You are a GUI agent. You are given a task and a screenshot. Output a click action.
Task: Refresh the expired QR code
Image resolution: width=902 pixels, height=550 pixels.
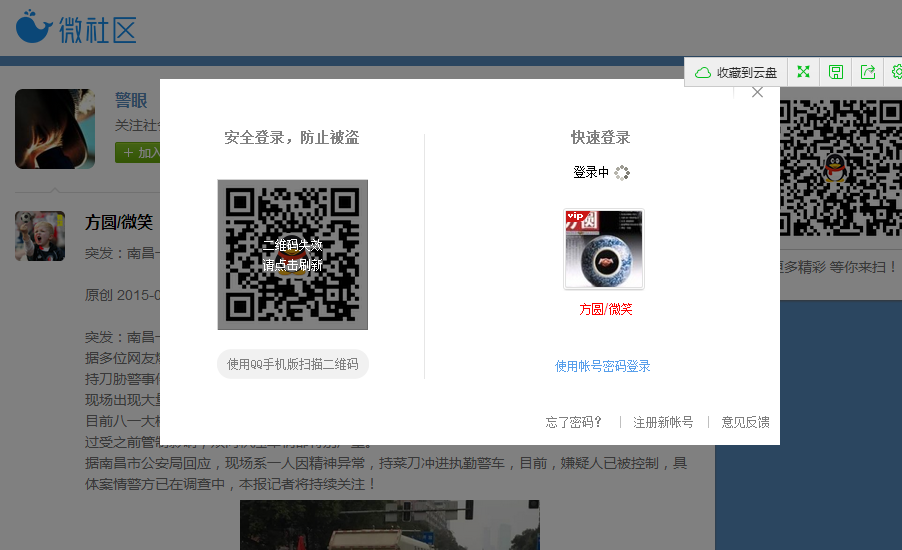click(x=293, y=255)
